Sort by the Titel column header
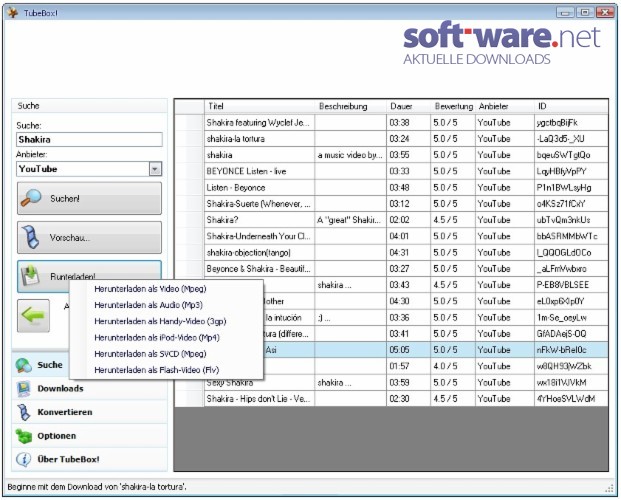This screenshot has width=621, height=500. pos(260,106)
